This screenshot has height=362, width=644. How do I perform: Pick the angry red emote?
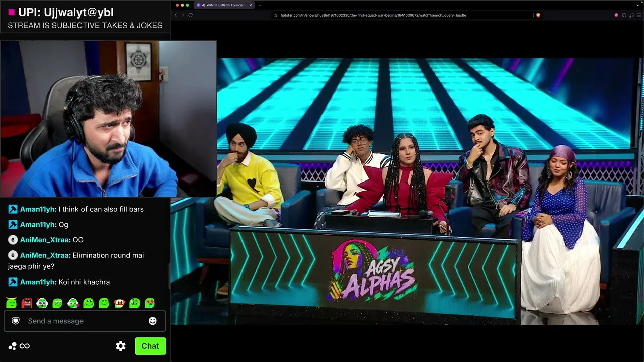[27, 303]
